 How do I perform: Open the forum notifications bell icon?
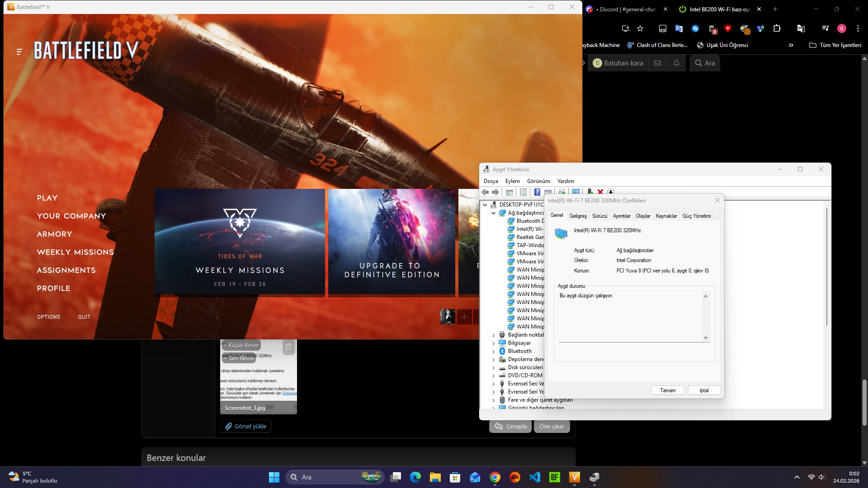click(x=676, y=63)
